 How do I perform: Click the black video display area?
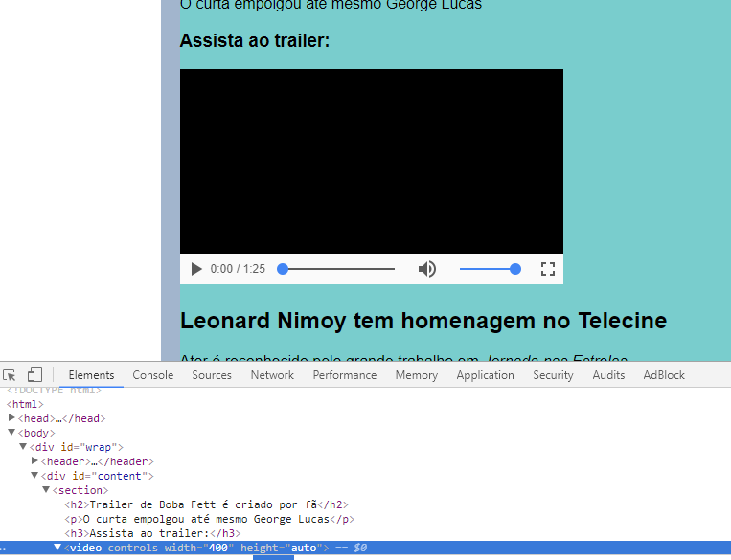(372, 161)
